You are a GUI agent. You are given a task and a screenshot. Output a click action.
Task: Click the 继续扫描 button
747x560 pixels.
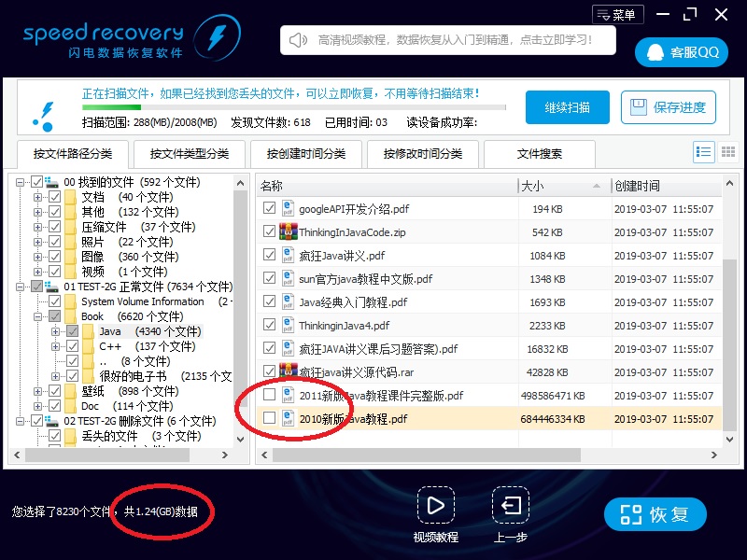pos(567,107)
